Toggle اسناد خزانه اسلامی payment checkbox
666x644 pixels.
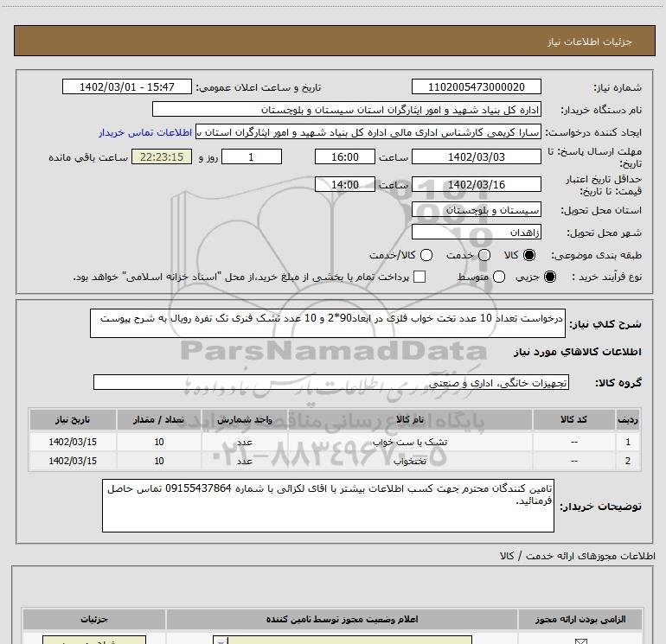[419, 277]
